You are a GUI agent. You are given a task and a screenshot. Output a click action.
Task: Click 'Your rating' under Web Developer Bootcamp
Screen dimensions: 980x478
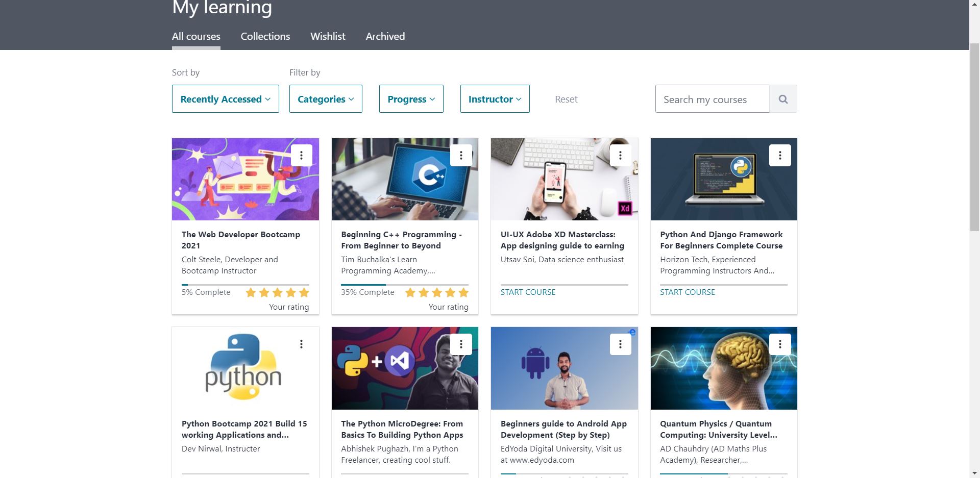[289, 307]
